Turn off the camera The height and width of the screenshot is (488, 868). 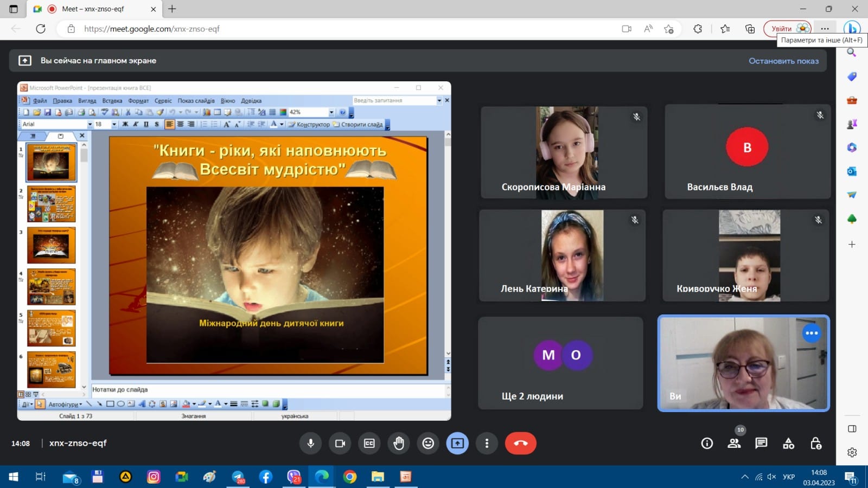pos(340,444)
